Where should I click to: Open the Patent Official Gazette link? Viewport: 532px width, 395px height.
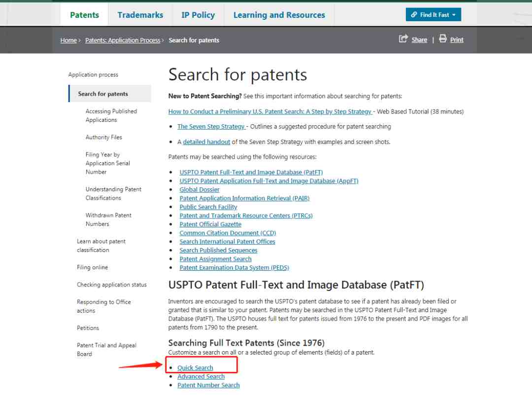[210, 224]
